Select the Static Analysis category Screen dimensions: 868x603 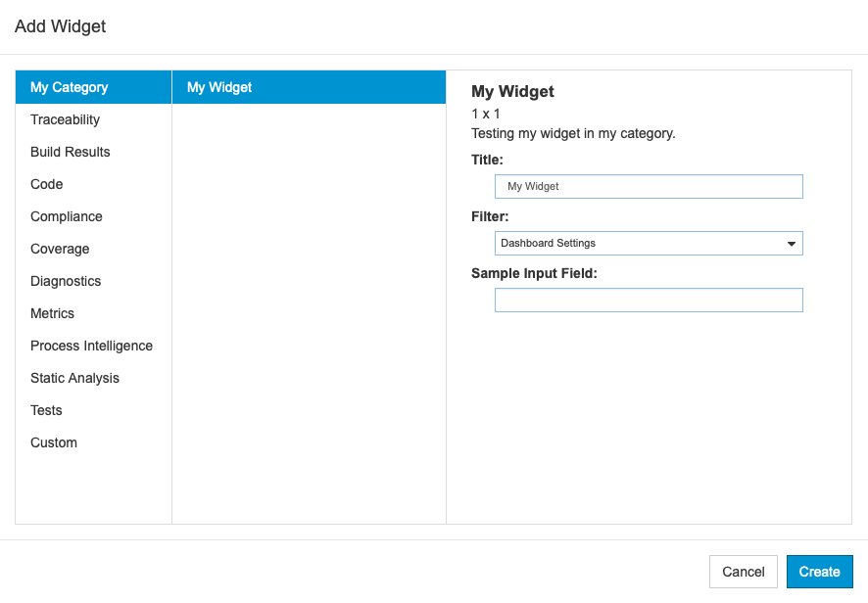tap(93, 378)
